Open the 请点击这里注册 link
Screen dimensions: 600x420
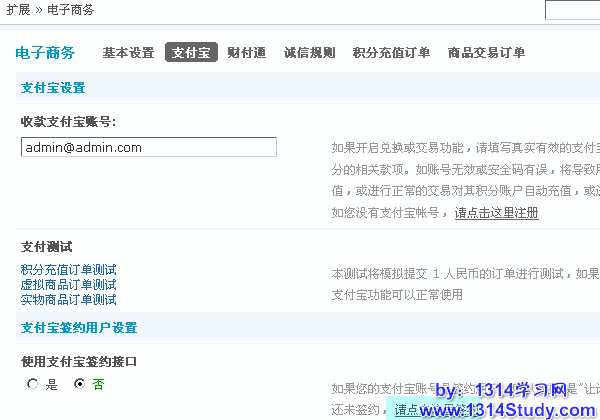coord(496,213)
